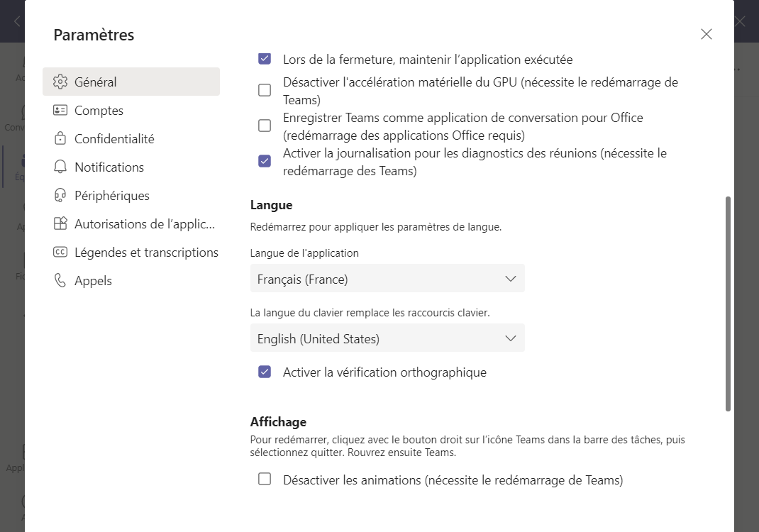Image resolution: width=759 pixels, height=532 pixels.
Task: Open Périphériques via headset icon
Action: click(60, 196)
